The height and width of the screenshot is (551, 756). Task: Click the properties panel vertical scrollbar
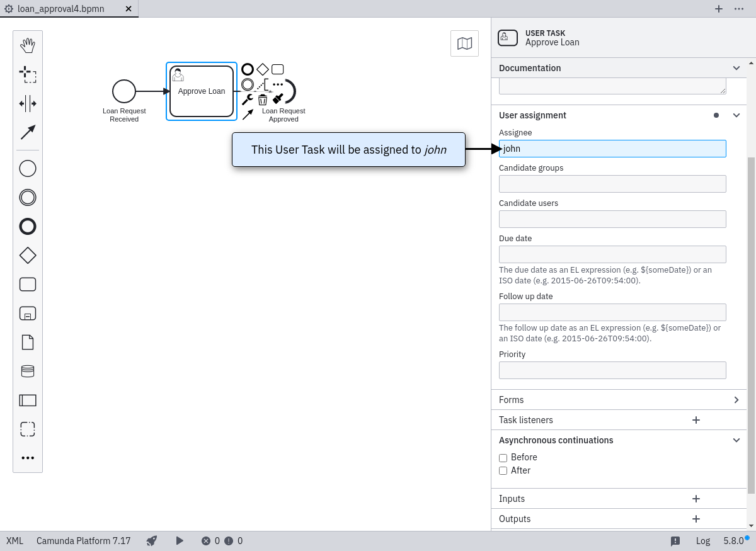click(x=751, y=315)
